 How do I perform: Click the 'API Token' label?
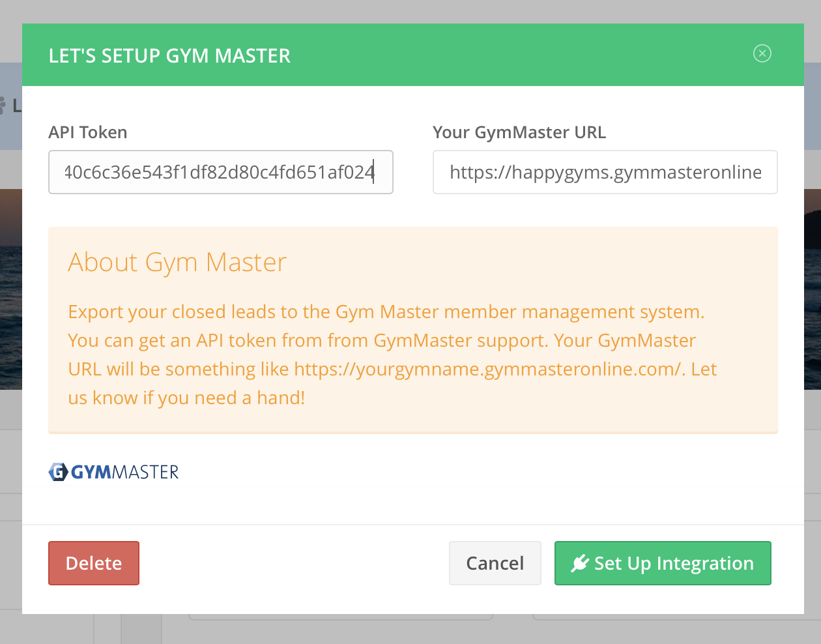(88, 132)
